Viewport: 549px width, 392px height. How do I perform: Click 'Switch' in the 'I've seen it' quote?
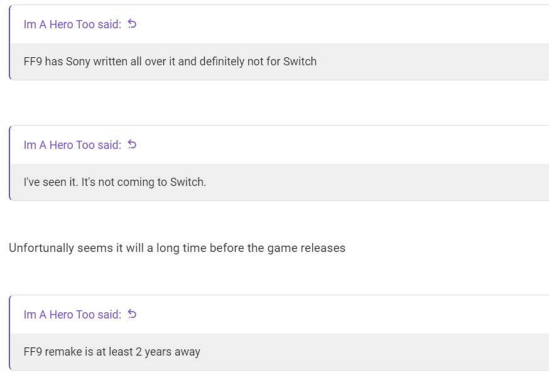pyautogui.click(x=188, y=182)
